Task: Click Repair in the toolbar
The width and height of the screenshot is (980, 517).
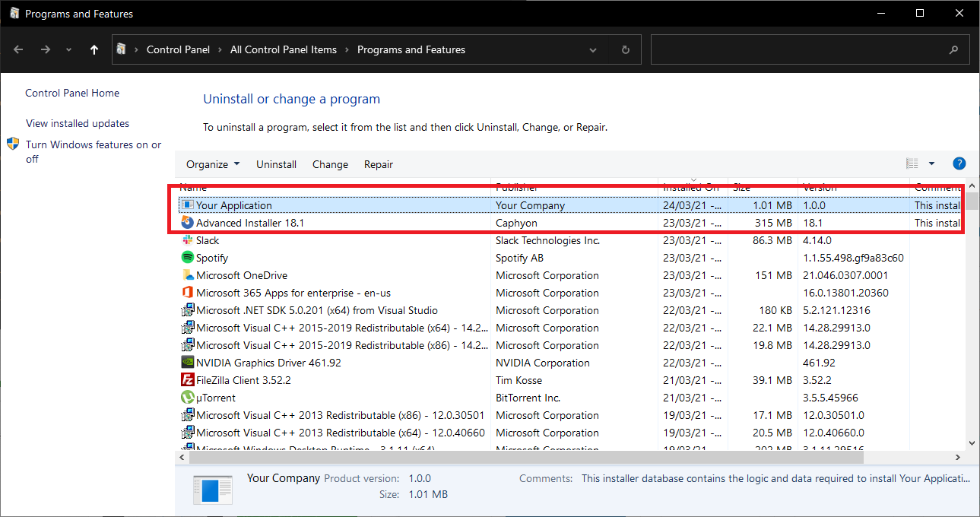Action: click(x=379, y=164)
